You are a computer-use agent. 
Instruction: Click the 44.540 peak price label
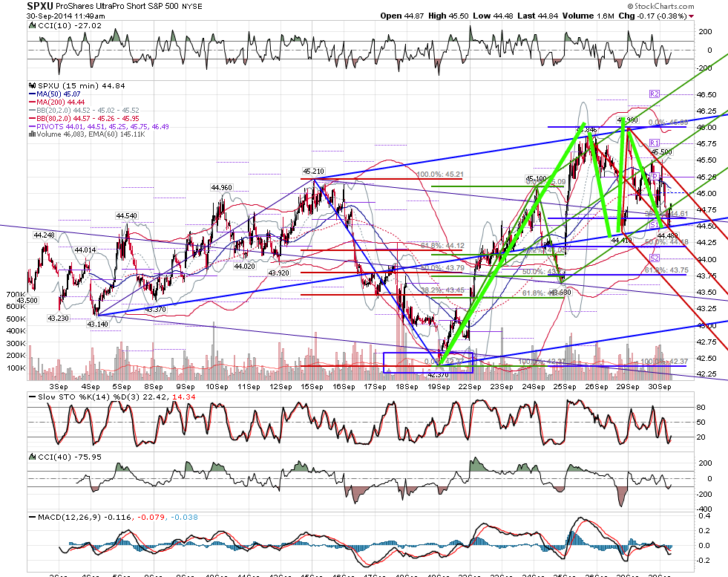pos(126,216)
